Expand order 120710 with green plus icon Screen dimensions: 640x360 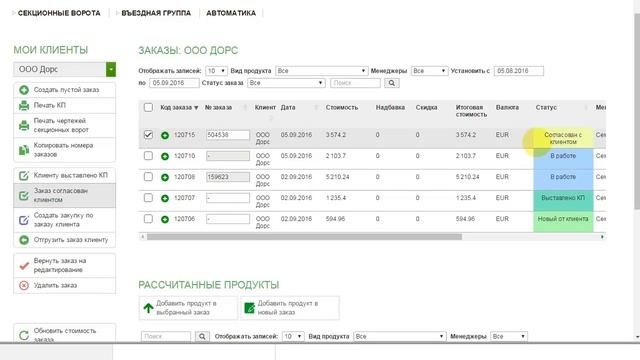point(165,156)
